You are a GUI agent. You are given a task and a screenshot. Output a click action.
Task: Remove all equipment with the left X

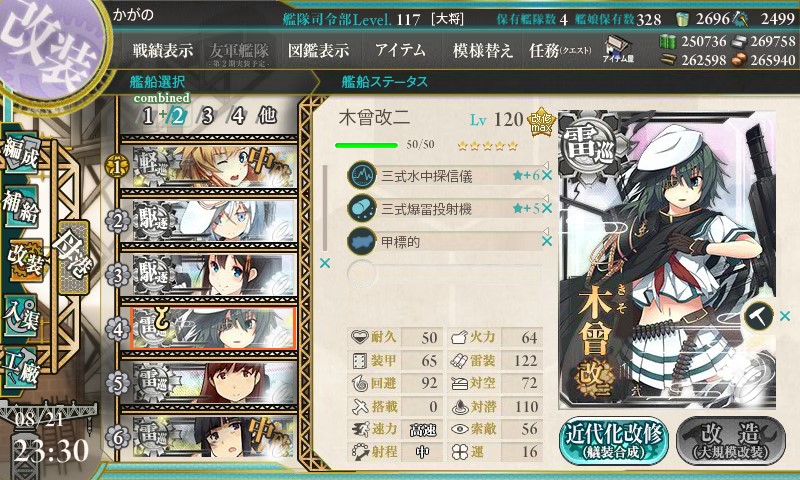click(x=324, y=263)
